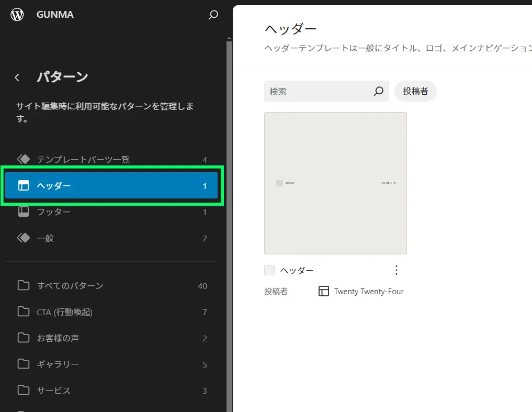Click the All Patterns folder icon
532x412 pixels.
23,285
